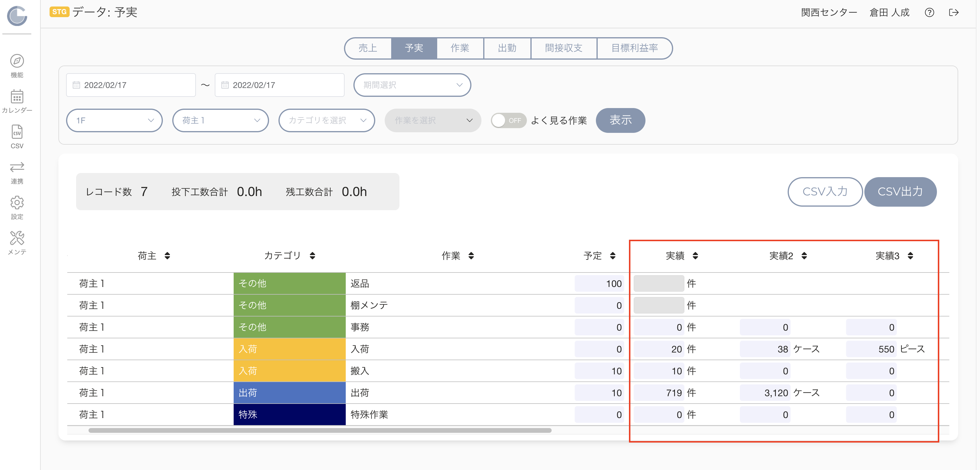Click calendar icon in start date field
Screen dimensions: 980x470
pyautogui.click(x=76, y=85)
